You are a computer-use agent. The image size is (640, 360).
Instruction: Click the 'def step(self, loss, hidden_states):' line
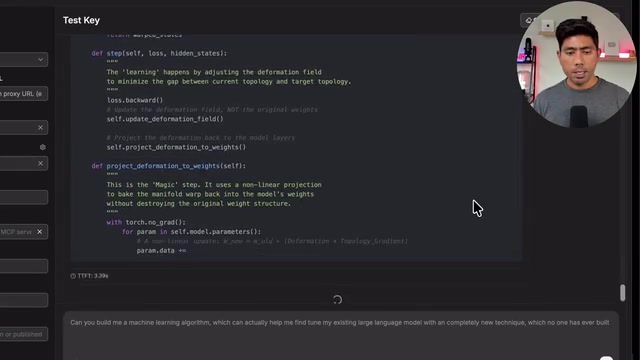click(x=159, y=53)
